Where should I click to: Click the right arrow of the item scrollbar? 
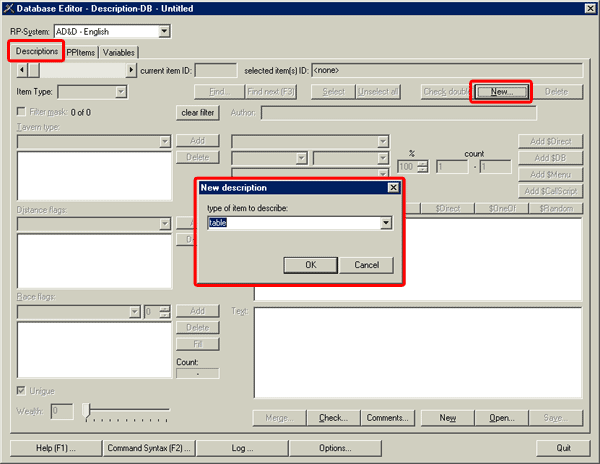[131, 70]
